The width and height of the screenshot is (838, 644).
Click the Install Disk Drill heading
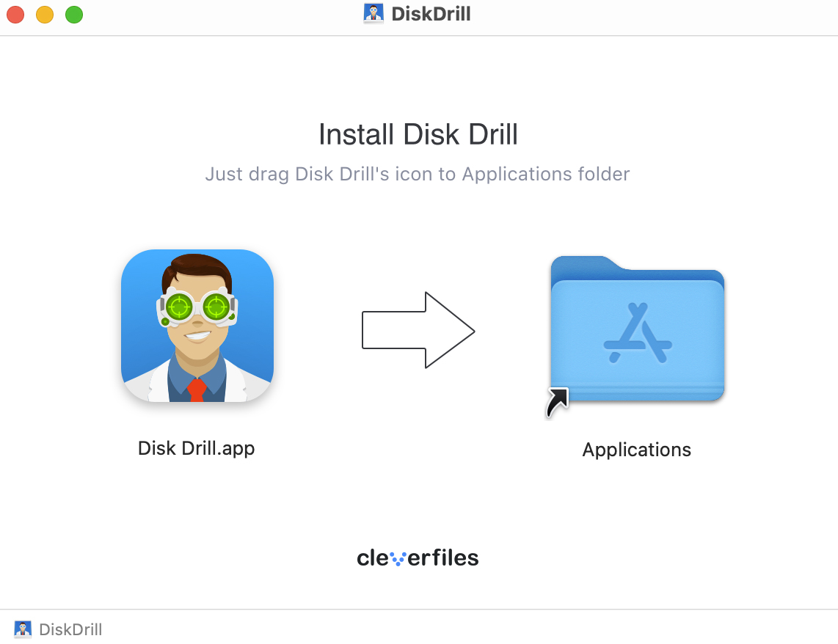click(418, 134)
